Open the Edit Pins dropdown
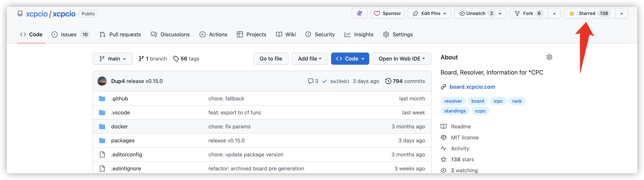Screen dimensions: 644x180 pos(429,13)
